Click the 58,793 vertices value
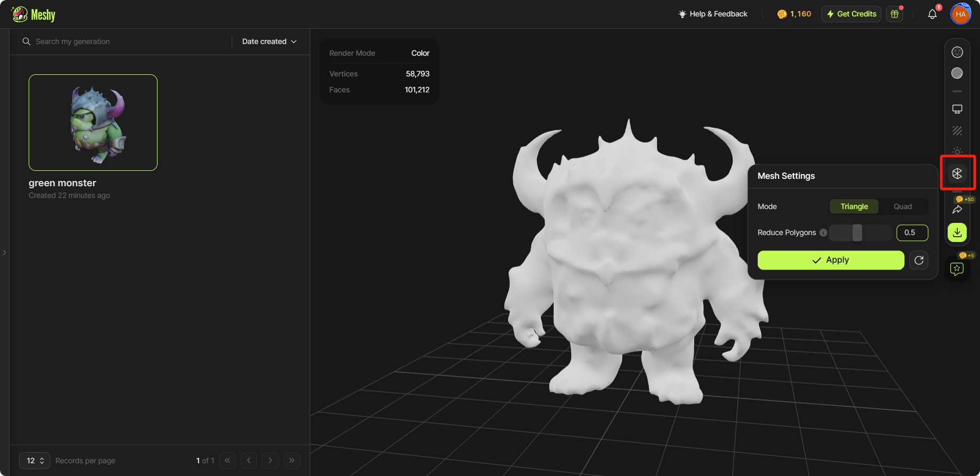Screen dimensions: 980x476 click(418, 74)
